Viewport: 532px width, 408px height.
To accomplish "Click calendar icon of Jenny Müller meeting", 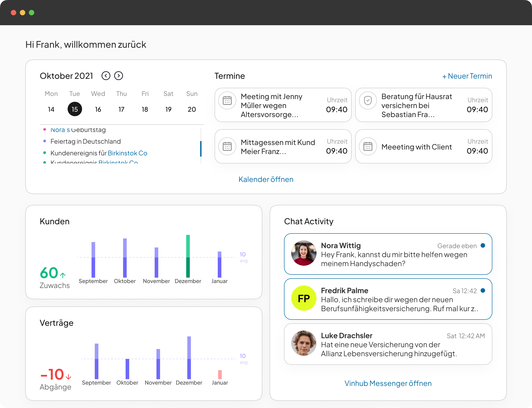I will pyautogui.click(x=227, y=101).
